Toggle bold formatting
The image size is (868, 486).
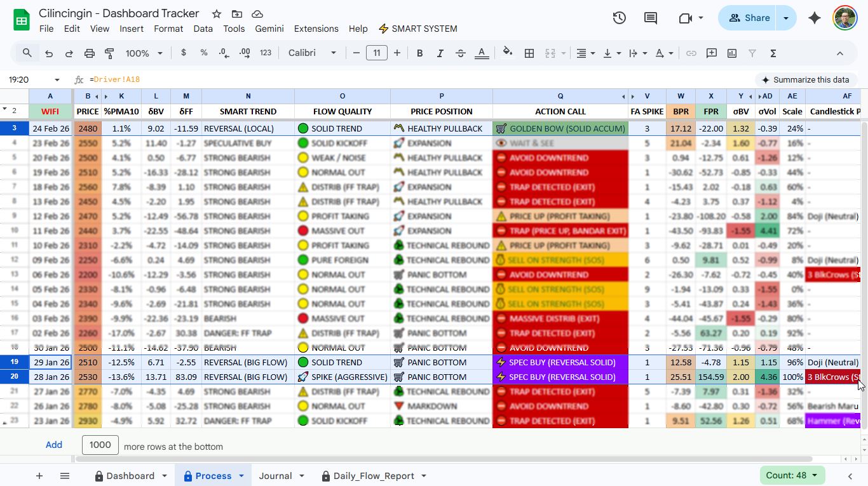click(x=419, y=53)
